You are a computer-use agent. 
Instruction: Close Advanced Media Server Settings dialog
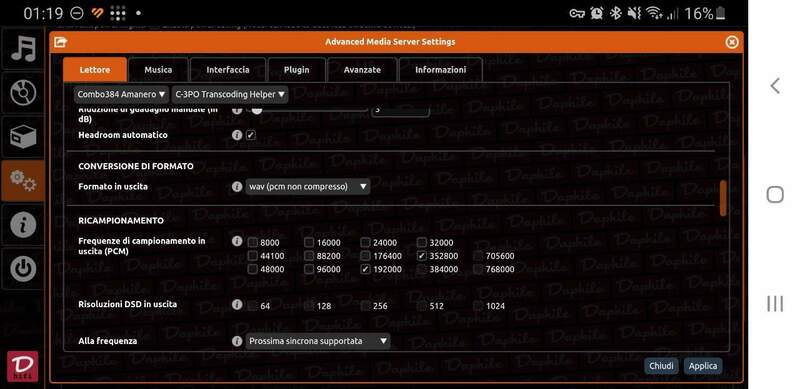(x=732, y=42)
